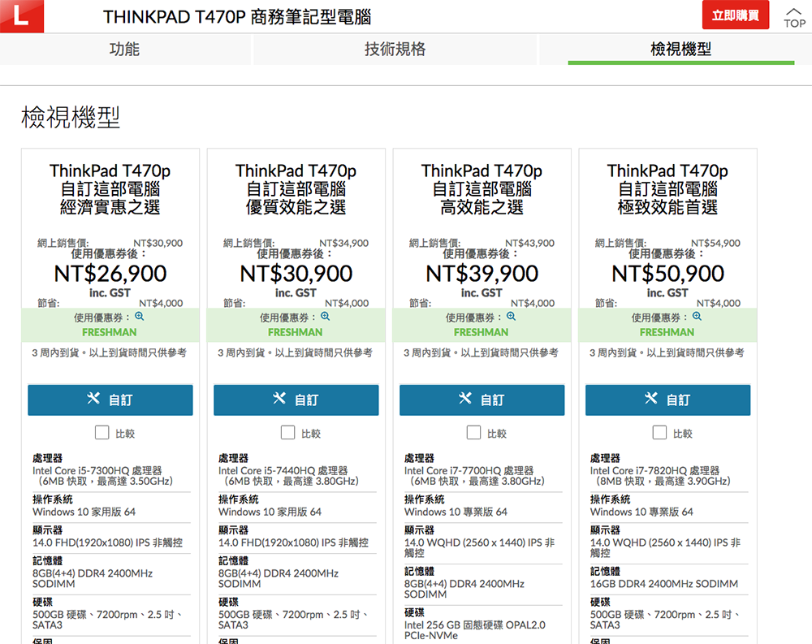Screen dimensions: 812x644
Task: Click FRESHMAN coupon code under NT$26,900
Action: 110,332
